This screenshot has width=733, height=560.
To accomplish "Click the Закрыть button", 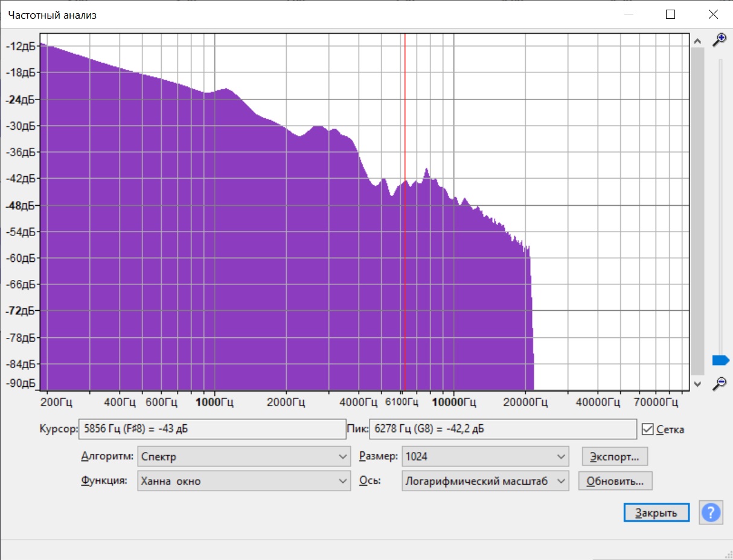I will [656, 513].
